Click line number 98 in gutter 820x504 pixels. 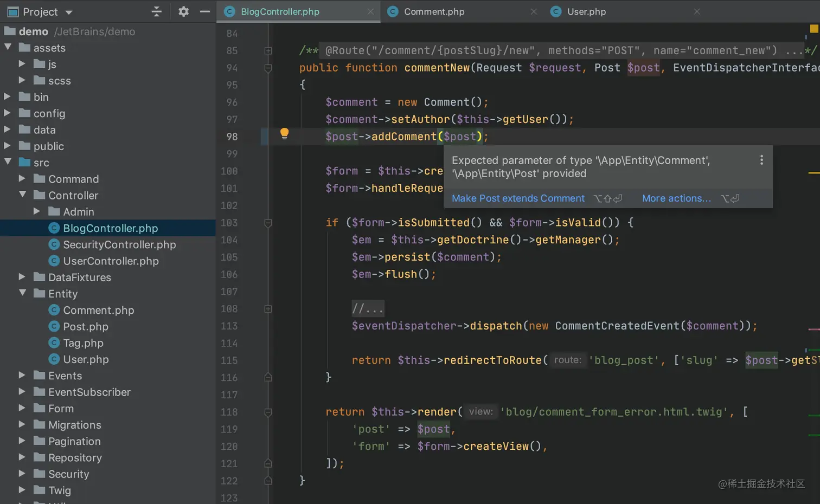point(232,137)
